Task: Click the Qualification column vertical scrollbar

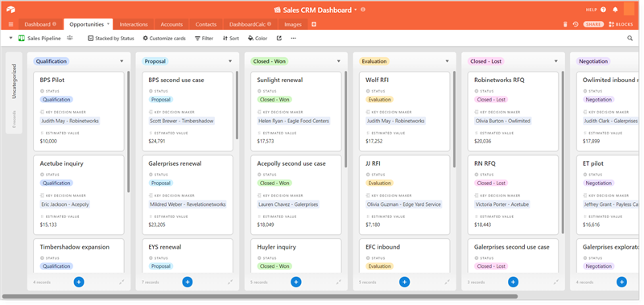Action: pos(128,131)
